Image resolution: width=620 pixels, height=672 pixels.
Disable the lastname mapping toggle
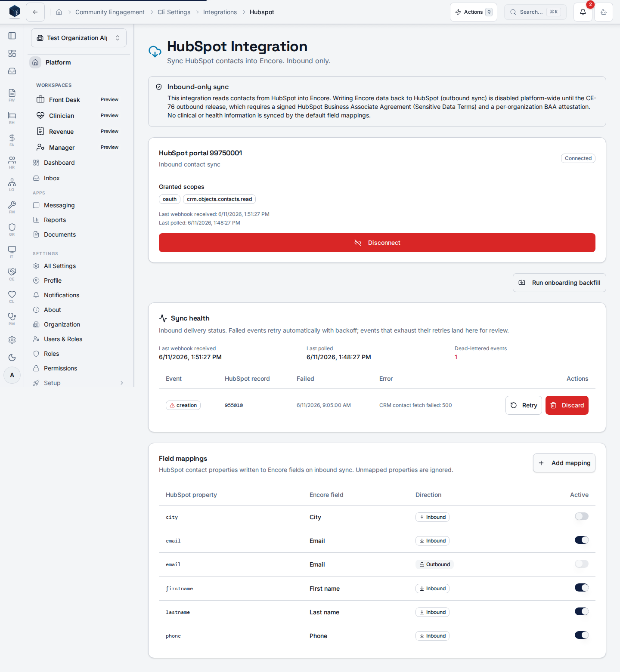pyautogui.click(x=581, y=611)
